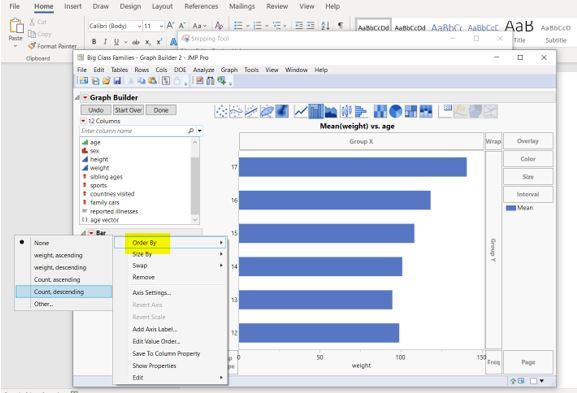Image resolution: width=577 pixels, height=393 pixels.
Task: Open the Graph menu in JMP
Action: (x=229, y=70)
